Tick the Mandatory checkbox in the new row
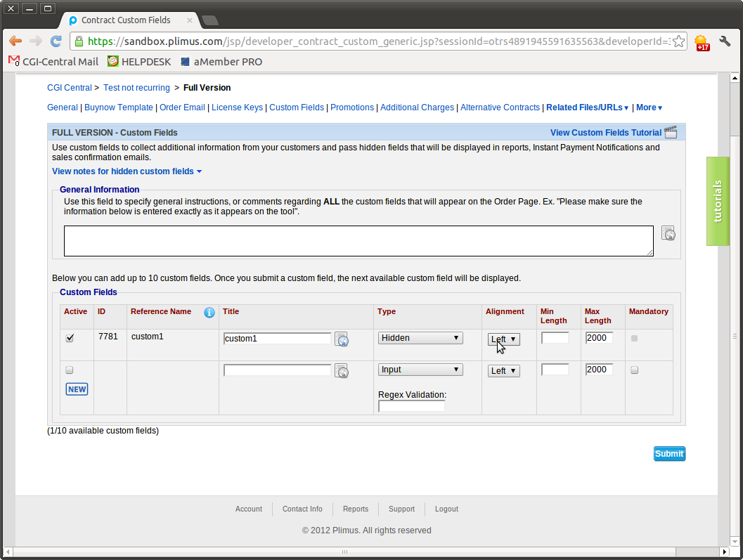This screenshot has height=560, width=743. tap(635, 370)
